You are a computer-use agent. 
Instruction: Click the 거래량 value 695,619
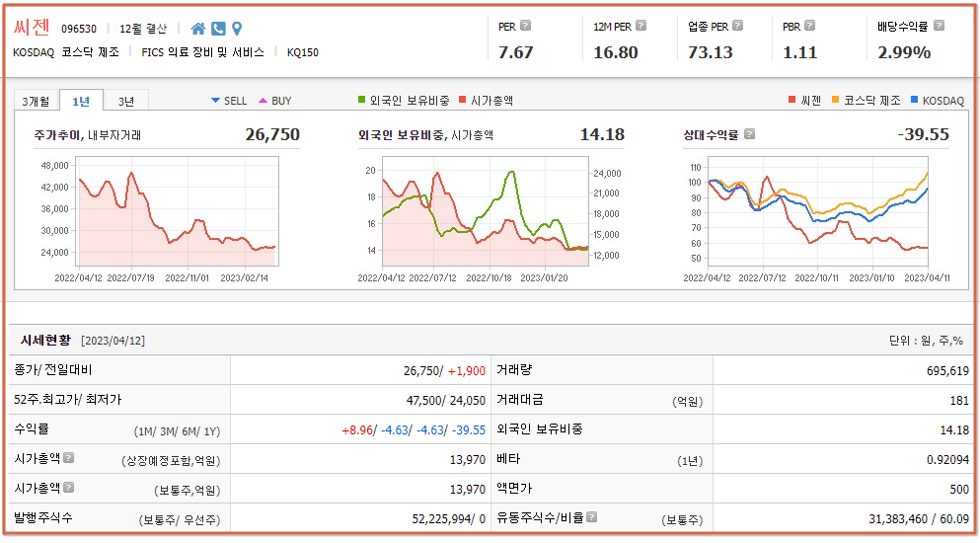947,371
